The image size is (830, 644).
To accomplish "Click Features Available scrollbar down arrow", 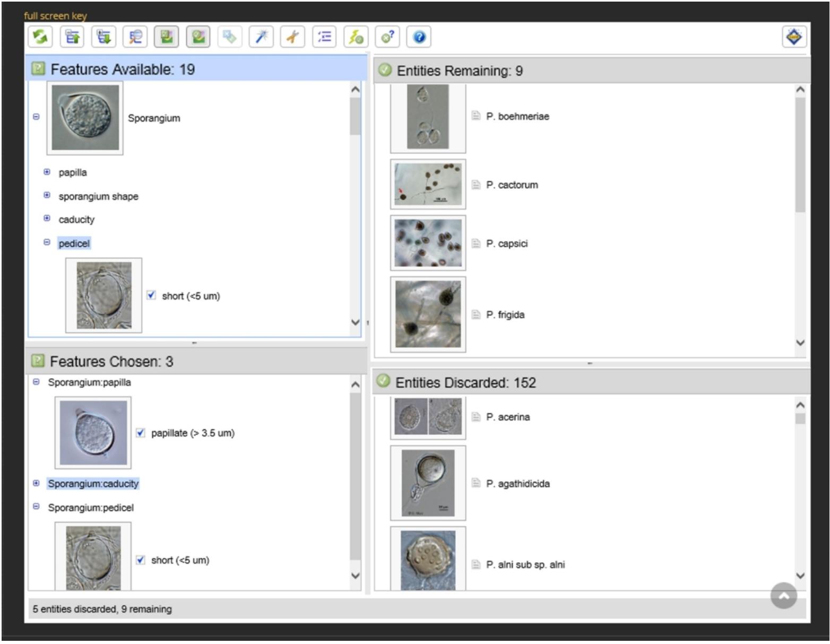I will pyautogui.click(x=356, y=322).
